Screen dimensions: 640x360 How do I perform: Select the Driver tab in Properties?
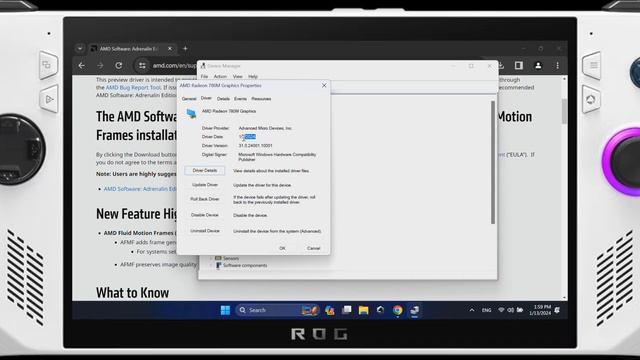coord(206,98)
